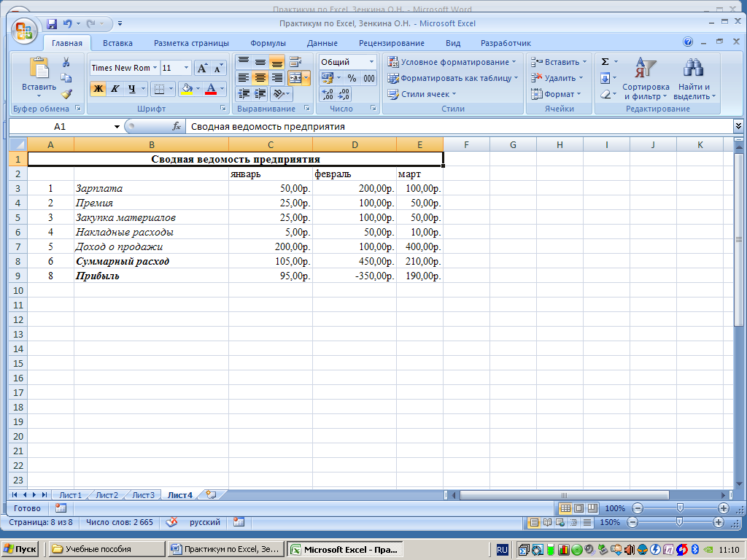This screenshot has width=747, height=560.
Task: Open the Общий number format dropdown
Action: (x=371, y=62)
